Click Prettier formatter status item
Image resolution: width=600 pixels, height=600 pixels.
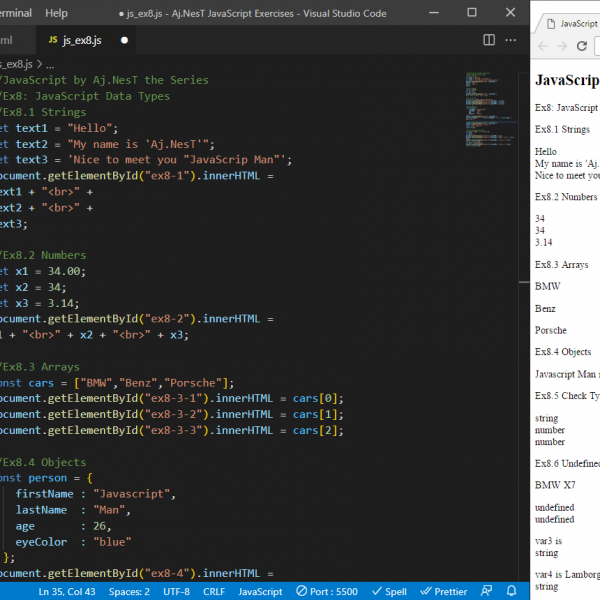pos(441,591)
